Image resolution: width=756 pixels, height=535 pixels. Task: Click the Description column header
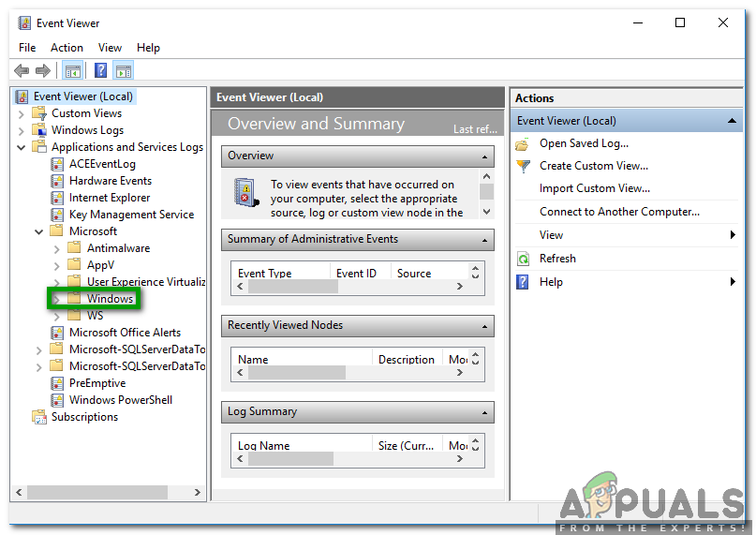[407, 360]
